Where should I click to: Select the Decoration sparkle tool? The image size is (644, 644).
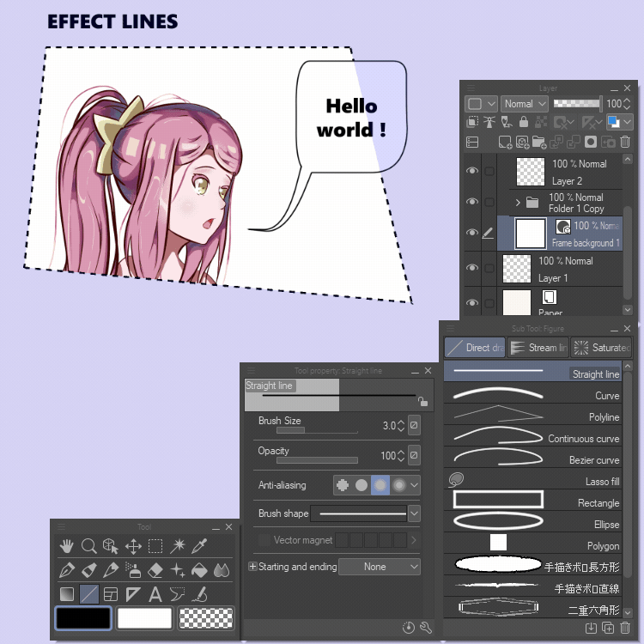(x=178, y=570)
